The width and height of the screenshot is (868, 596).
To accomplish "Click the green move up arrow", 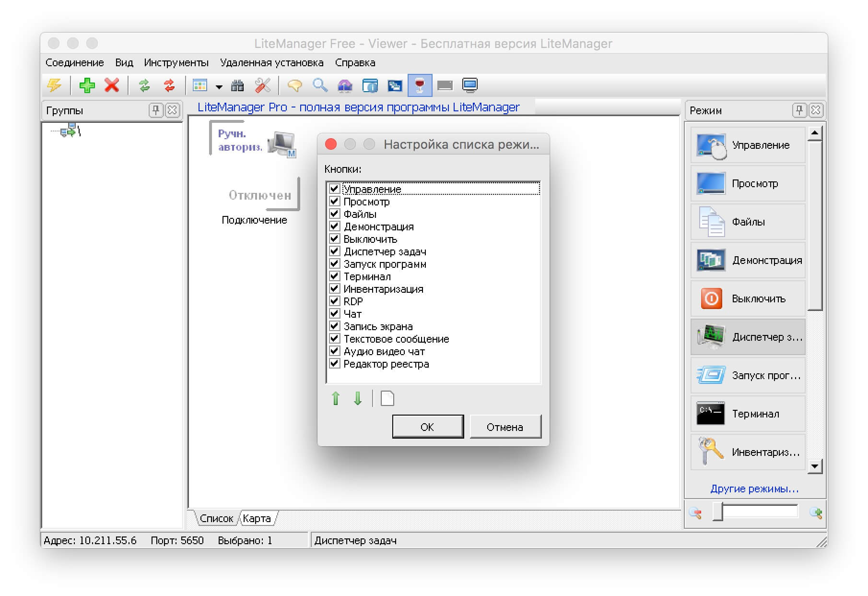I will point(336,398).
